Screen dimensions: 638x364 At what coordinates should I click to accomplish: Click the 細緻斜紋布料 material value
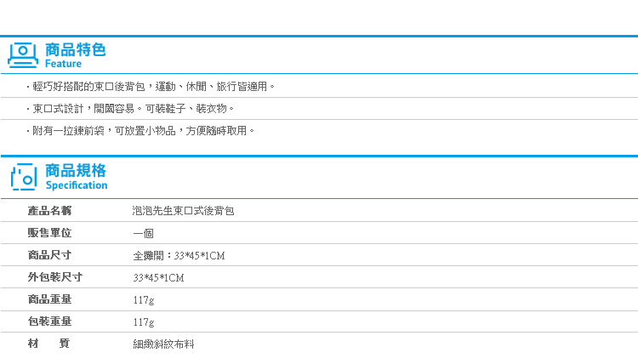click(163, 344)
